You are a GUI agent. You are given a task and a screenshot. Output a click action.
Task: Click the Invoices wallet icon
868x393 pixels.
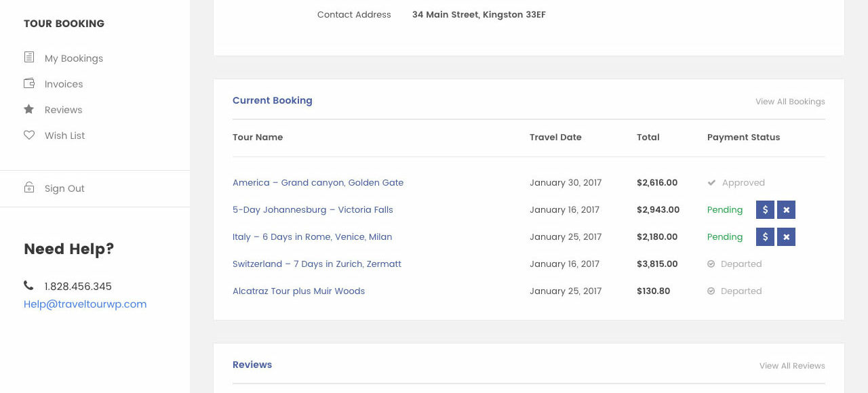click(29, 83)
